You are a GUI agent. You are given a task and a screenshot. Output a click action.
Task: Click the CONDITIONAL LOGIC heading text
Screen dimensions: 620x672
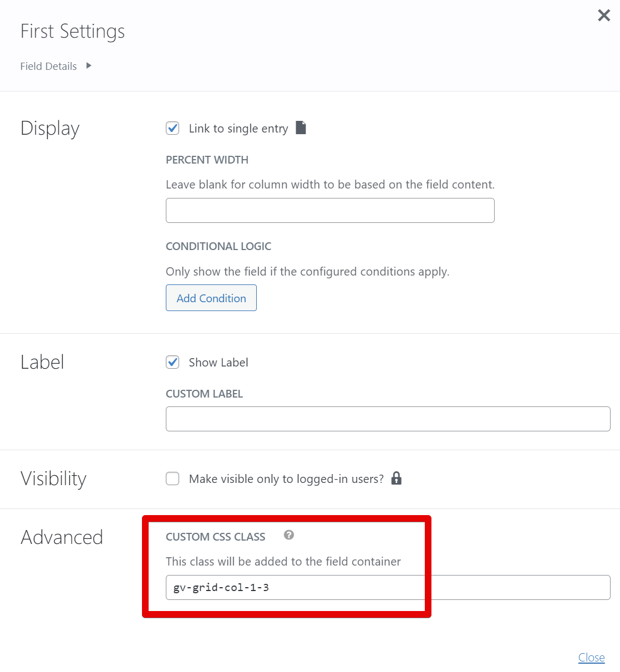pyautogui.click(x=218, y=246)
